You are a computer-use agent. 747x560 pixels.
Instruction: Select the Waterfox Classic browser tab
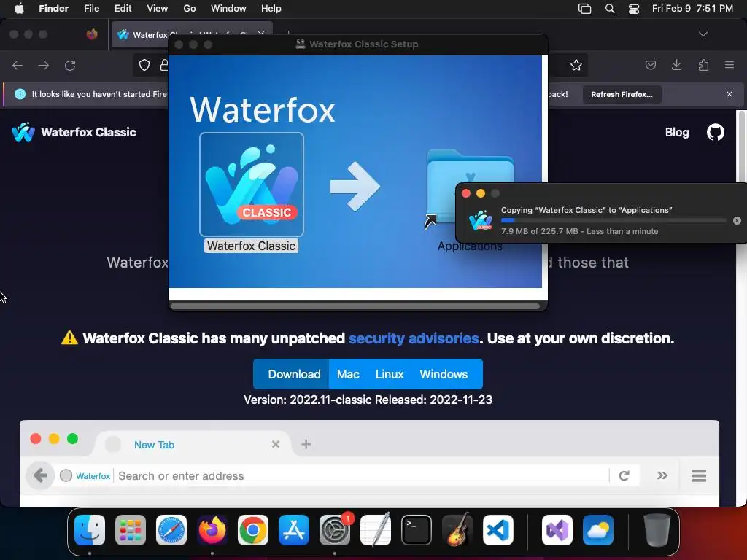(x=192, y=35)
